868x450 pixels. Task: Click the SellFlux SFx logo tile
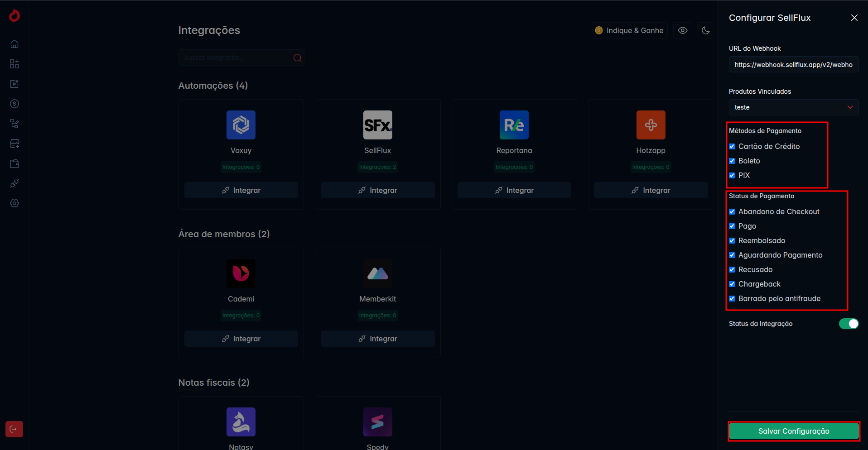378,125
